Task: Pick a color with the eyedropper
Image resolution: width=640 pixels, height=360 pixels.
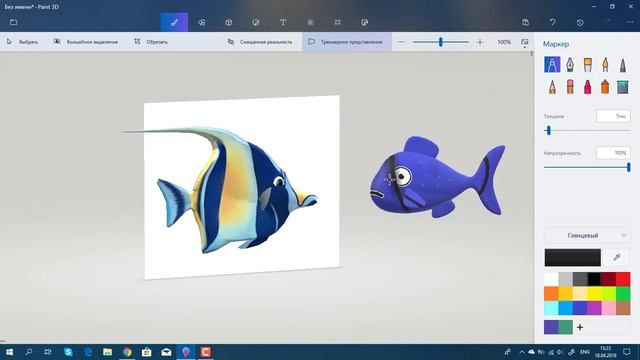Action: (x=617, y=257)
